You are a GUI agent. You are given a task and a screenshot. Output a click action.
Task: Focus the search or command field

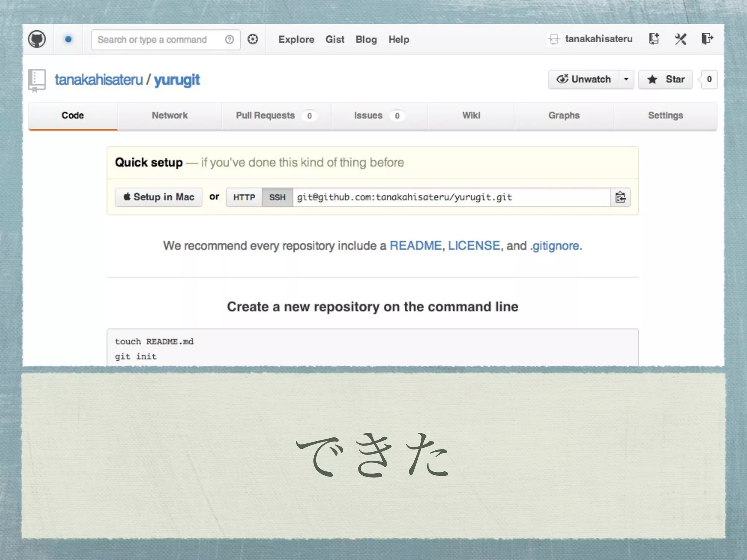coord(157,39)
